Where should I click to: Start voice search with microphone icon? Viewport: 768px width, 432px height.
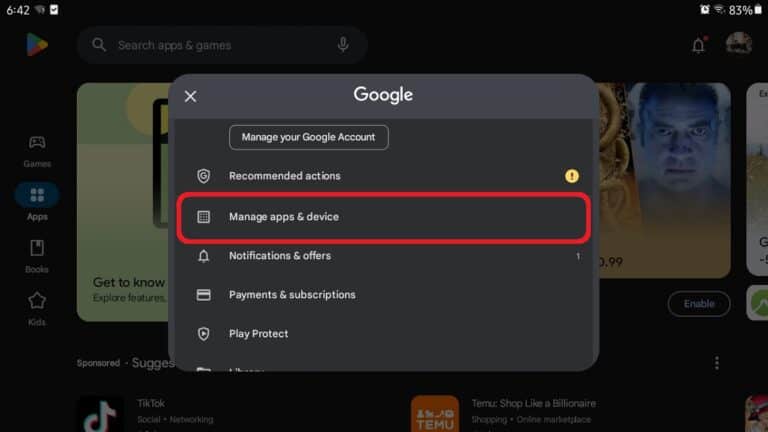343,45
